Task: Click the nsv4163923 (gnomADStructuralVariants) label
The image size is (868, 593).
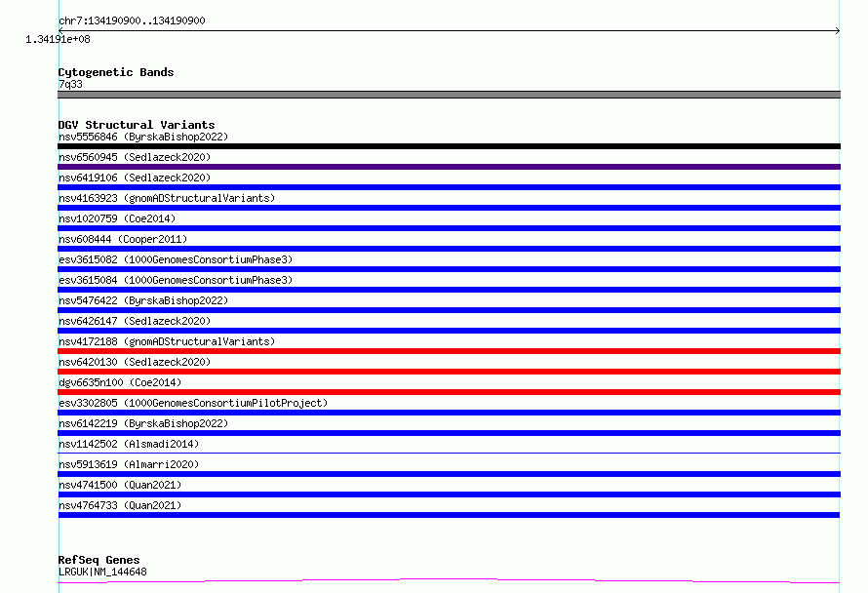Action: [x=167, y=198]
